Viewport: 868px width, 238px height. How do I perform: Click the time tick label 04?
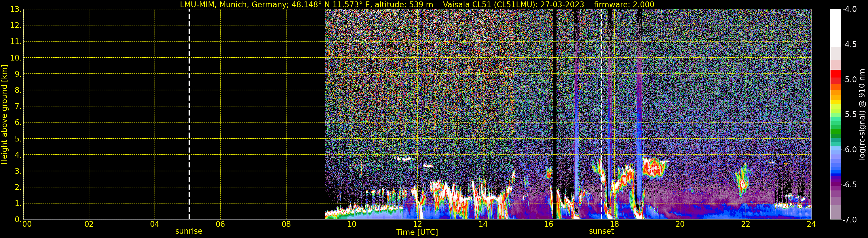[x=155, y=224]
